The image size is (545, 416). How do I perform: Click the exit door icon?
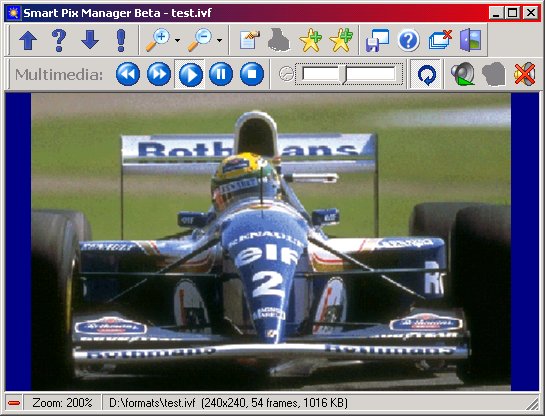pyautogui.click(x=471, y=40)
